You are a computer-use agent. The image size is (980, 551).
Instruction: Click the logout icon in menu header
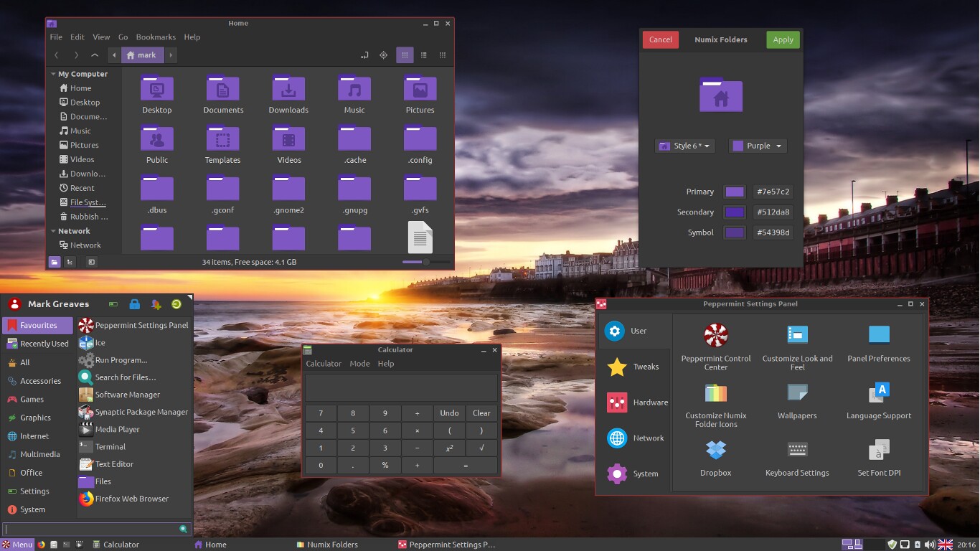(x=176, y=304)
